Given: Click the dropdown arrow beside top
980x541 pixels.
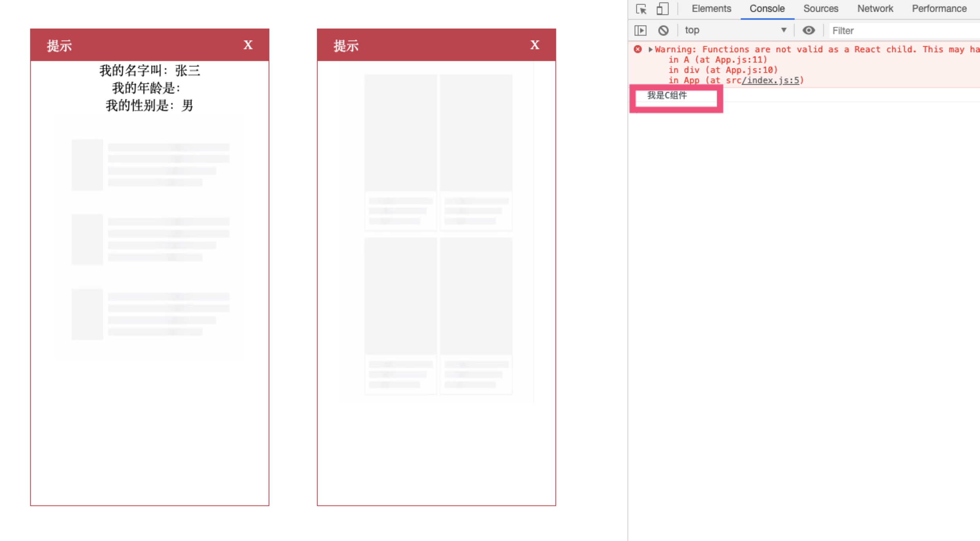Looking at the screenshot, I should pyautogui.click(x=784, y=30).
